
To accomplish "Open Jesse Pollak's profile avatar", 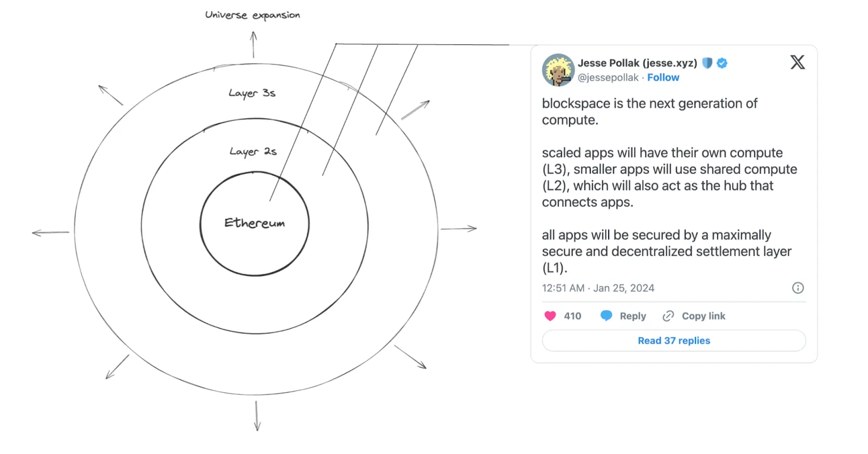I will (558, 70).
